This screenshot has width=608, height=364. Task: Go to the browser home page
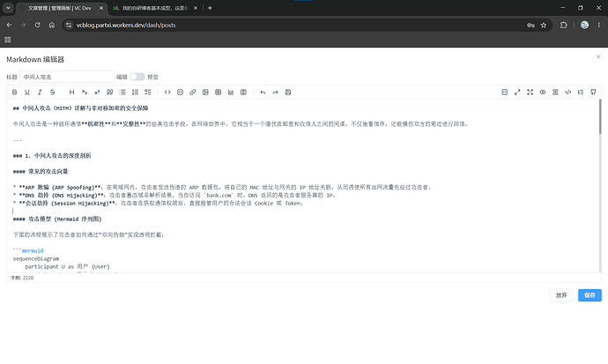coord(52,25)
